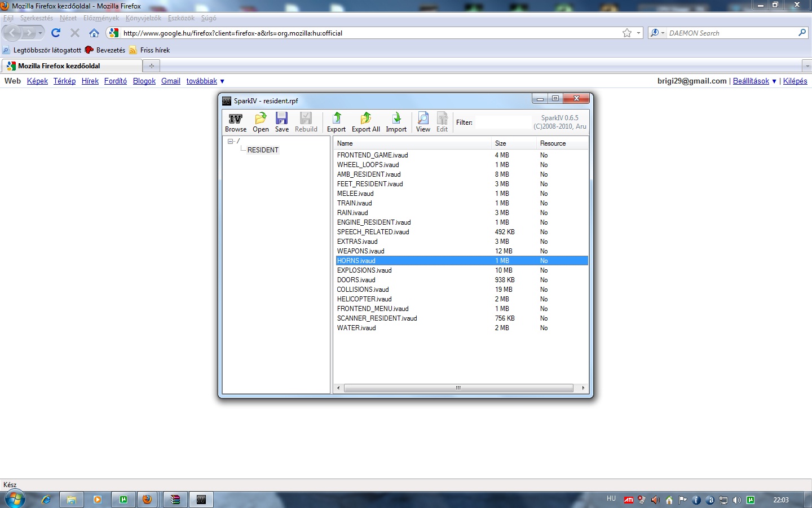Click the Firefox back arrow button

[x=12, y=33]
